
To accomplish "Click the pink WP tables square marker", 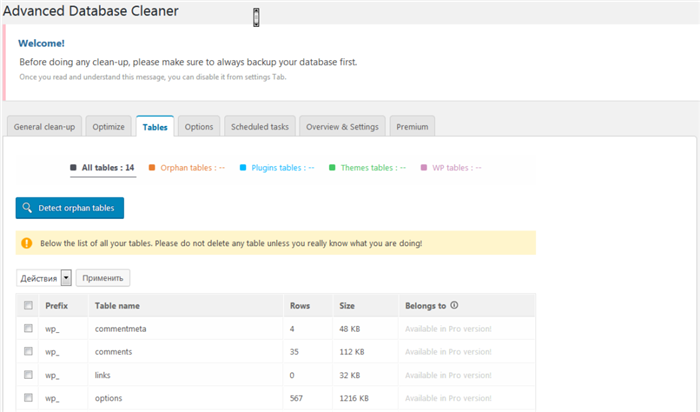I will click(424, 167).
